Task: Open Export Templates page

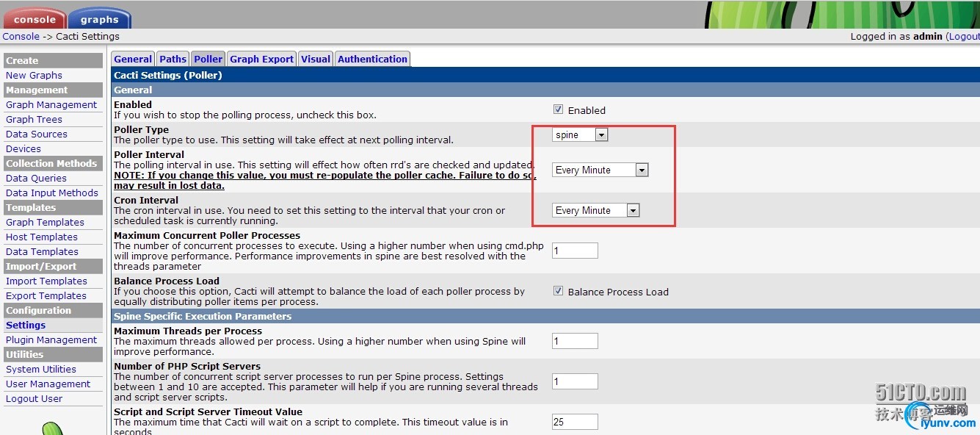Action: pyautogui.click(x=46, y=295)
